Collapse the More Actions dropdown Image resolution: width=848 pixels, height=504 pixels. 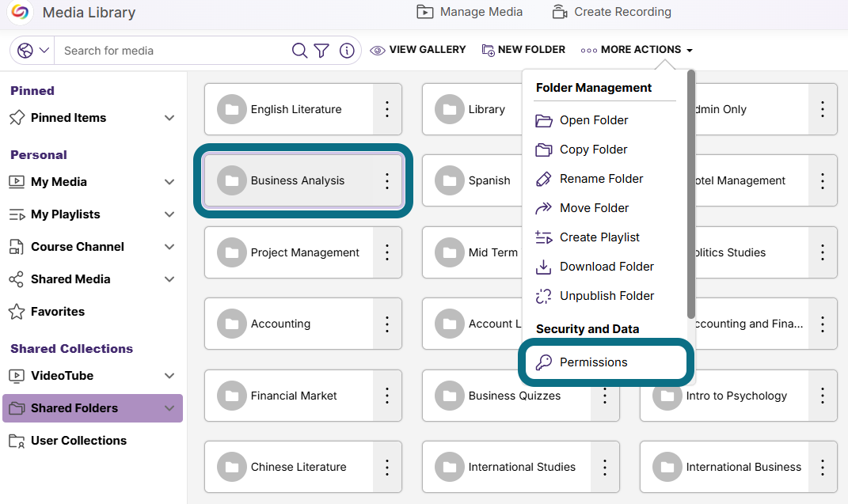[637, 50]
